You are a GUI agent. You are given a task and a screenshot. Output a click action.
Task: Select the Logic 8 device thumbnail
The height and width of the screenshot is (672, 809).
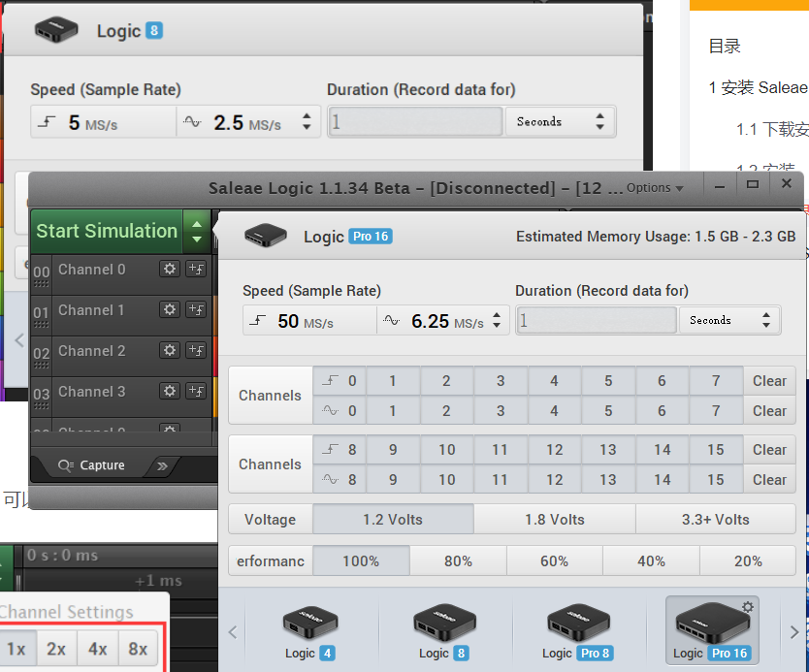[x=443, y=633]
